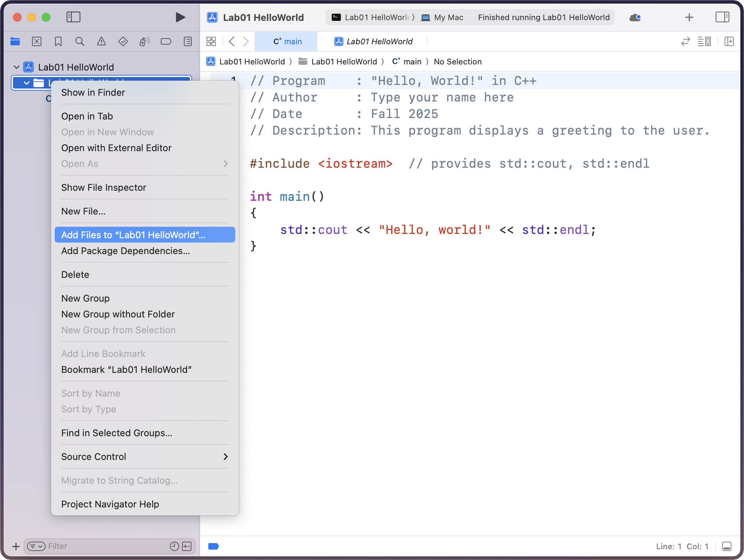
Task: Toggle the debug area at bottom right
Action: (x=726, y=546)
